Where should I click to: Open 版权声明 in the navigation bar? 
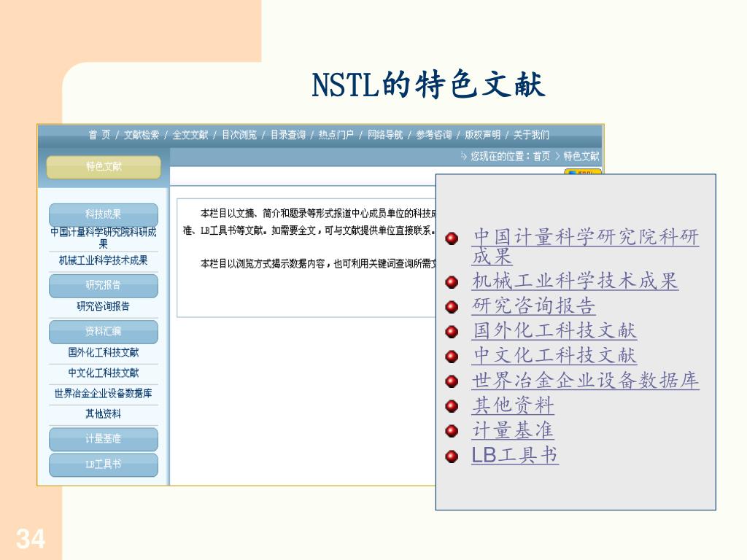483,135
